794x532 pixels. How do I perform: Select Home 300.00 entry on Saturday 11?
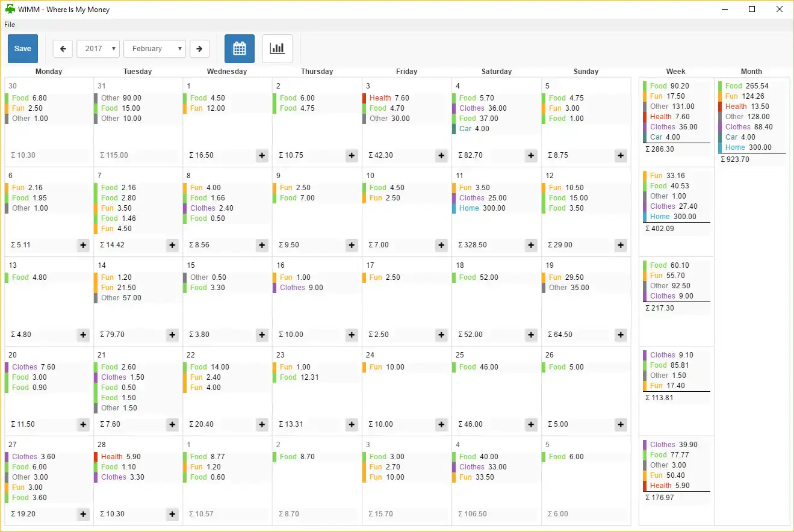tap(495, 208)
